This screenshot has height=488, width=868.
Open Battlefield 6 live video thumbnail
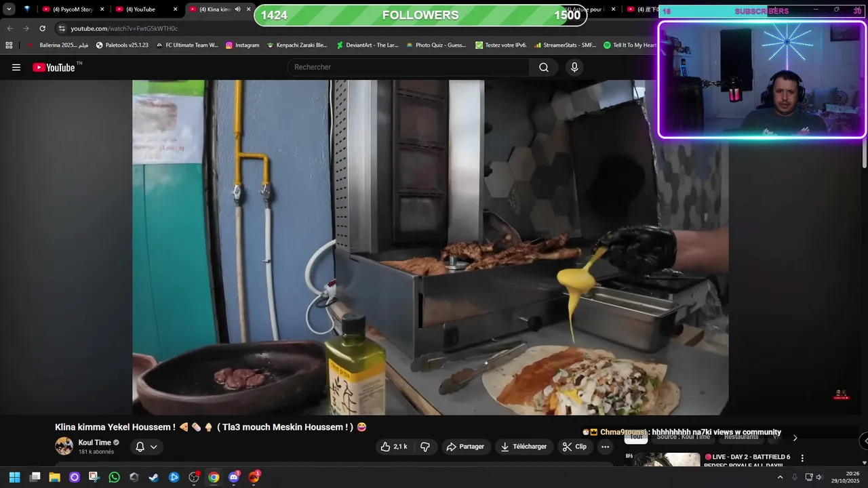[663, 460]
